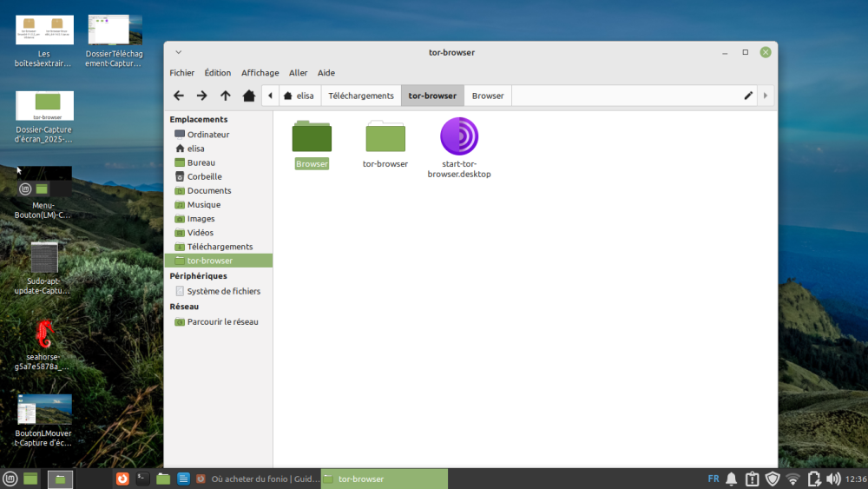Toggle the location entry pencil button

click(x=748, y=96)
